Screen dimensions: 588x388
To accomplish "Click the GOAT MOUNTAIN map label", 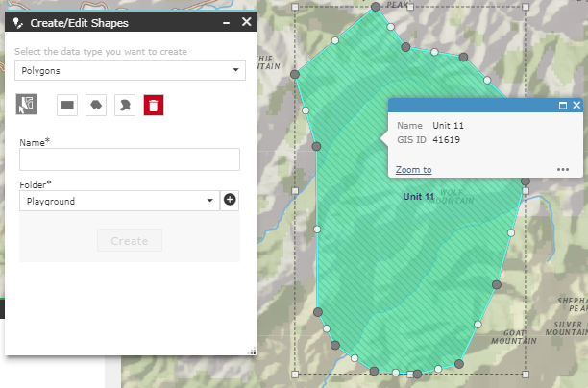I will (514, 337).
